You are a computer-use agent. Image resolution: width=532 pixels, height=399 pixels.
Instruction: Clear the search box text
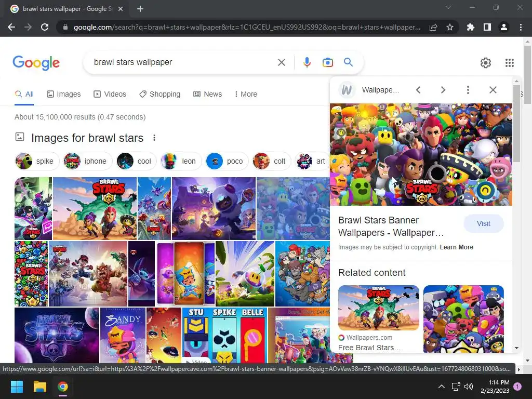coord(281,62)
